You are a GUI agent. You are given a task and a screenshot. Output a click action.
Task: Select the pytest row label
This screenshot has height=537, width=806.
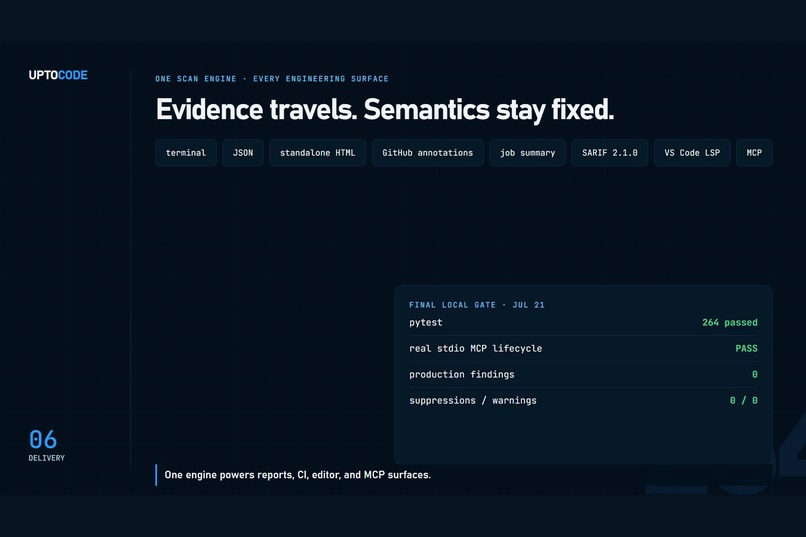(x=426, y=323)
